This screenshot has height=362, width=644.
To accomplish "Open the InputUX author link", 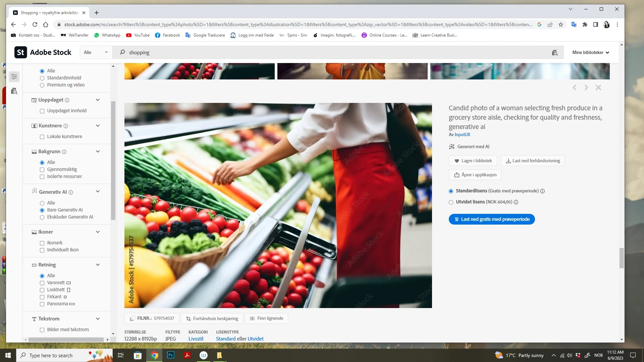I will click(462, 135).
